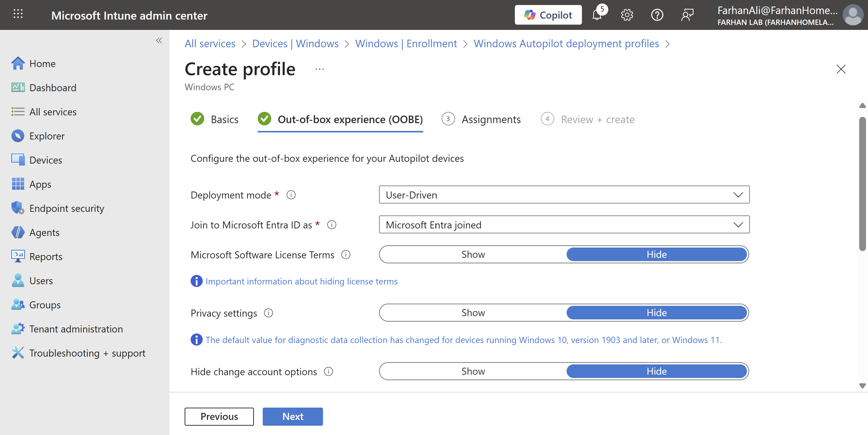868x435 pixels.
Task: Set Microsoft Software License Terms to Show
Action: pos(473,254)
